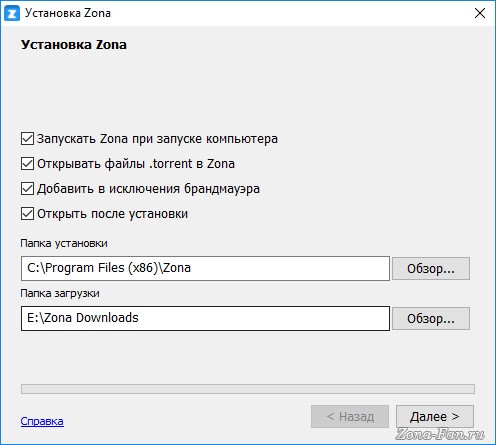
Task: Click the empty installation progress bar
Action: 248,389
